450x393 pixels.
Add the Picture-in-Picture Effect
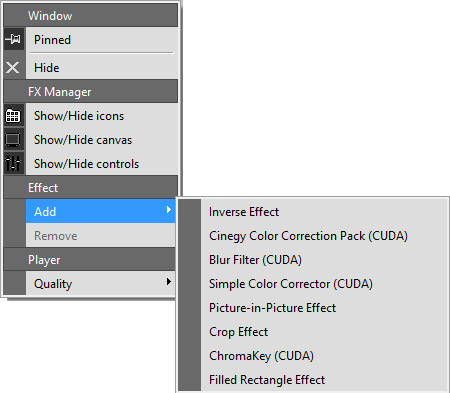324,308
